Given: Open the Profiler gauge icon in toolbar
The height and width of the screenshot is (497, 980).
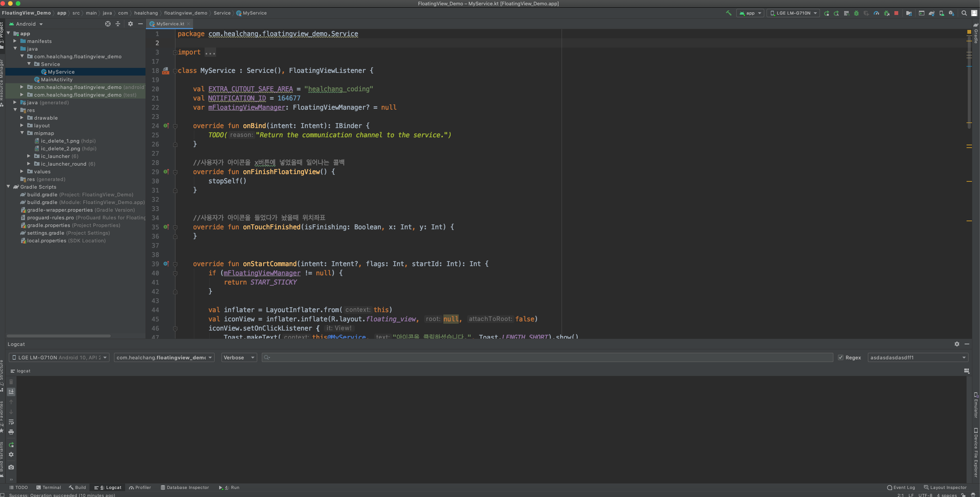Looking at the screenshot, I should [876, 13].
